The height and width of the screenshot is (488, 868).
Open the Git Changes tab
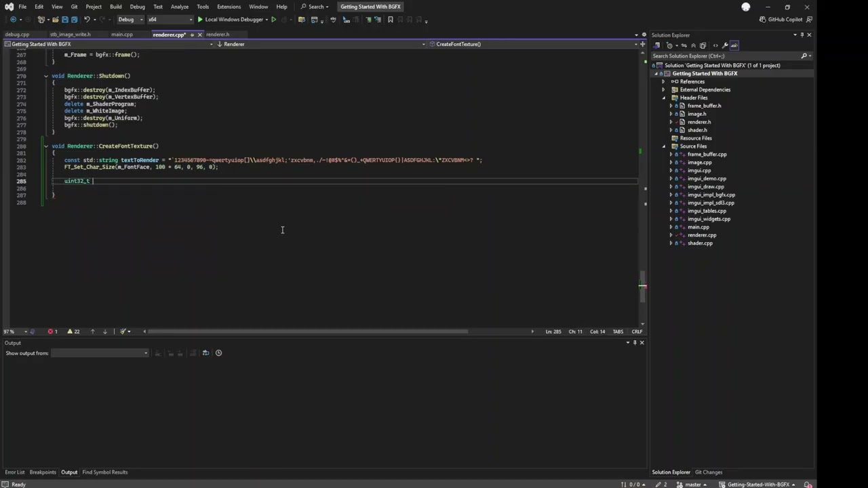coord(709,472)
